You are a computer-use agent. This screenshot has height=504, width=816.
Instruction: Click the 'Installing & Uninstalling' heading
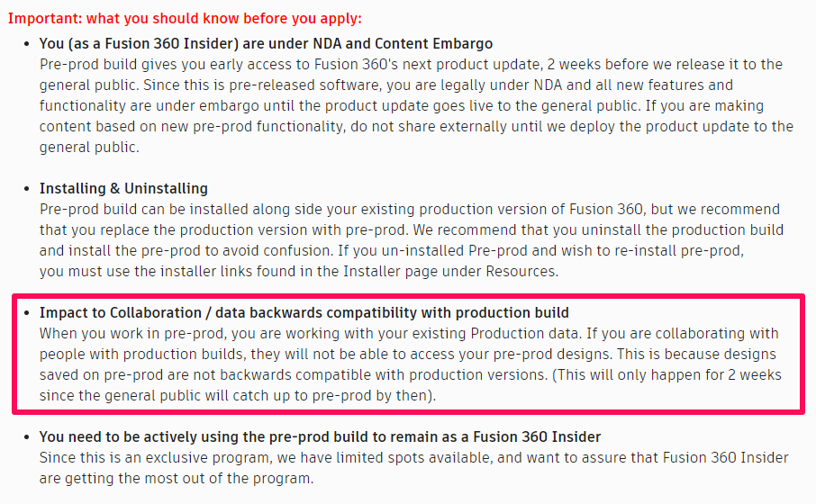point(123,188)
